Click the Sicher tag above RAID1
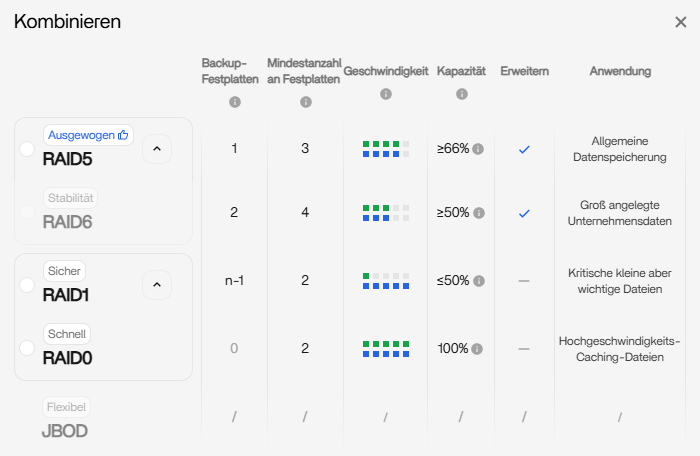 point(65,271)
